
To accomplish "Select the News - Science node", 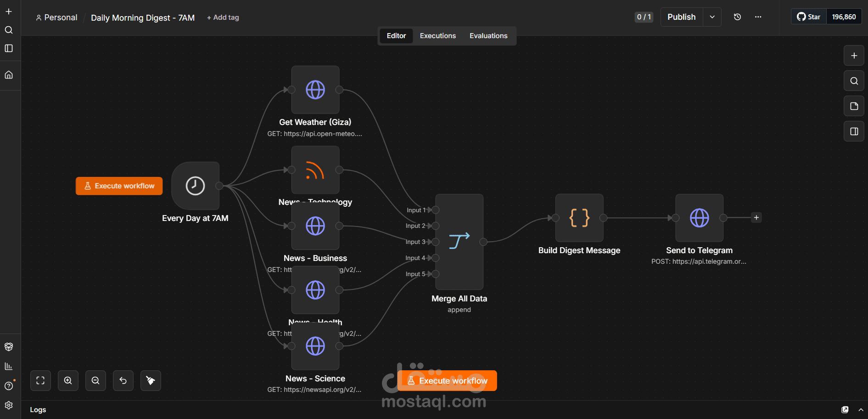I will pyautogui.click(x=315, y=346).
